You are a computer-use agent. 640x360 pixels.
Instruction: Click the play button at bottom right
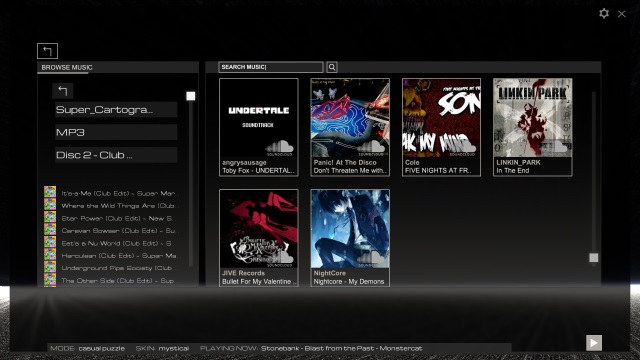(594, 343)
